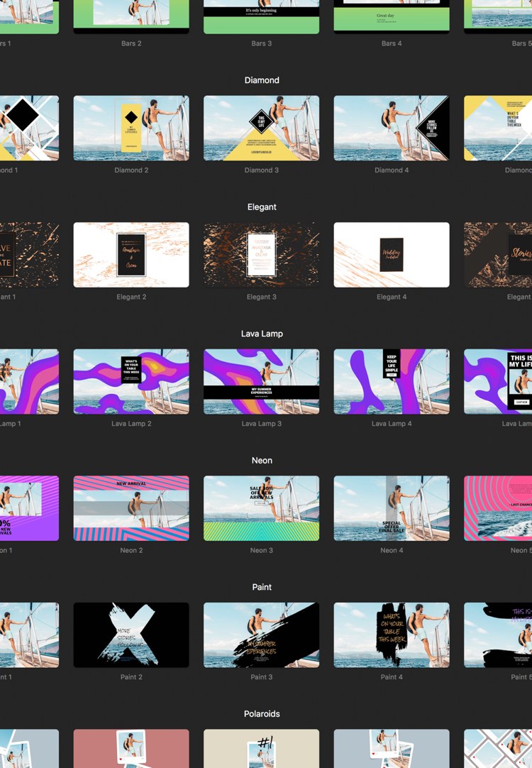Click the Paint section heading
The width and height of the screenshot is (532, 768).
pos(262,587)
